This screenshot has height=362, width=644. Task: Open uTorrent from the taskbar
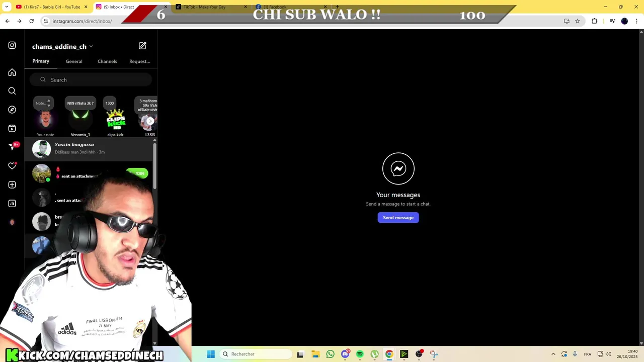tap(374, 354)
